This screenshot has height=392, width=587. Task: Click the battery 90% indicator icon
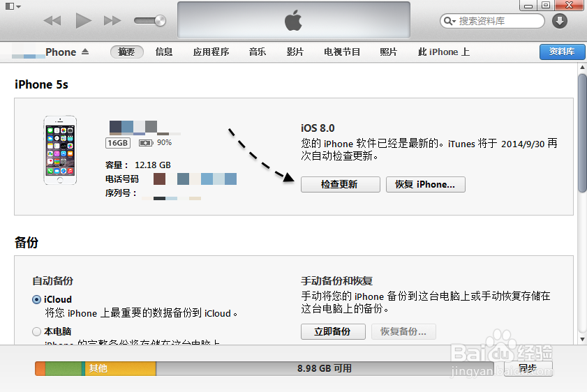[146, 143]
